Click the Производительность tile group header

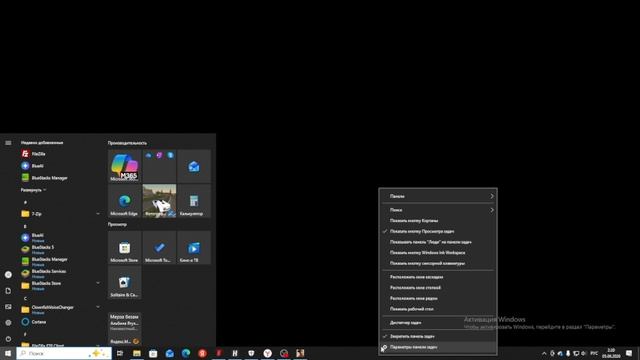(x=127, y=143)
